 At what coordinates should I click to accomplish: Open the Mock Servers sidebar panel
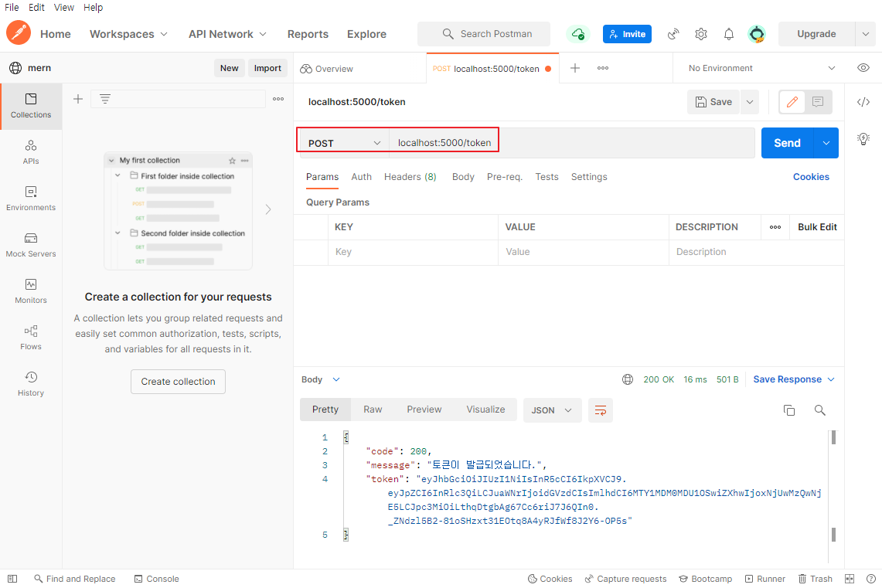click(31, 245)
